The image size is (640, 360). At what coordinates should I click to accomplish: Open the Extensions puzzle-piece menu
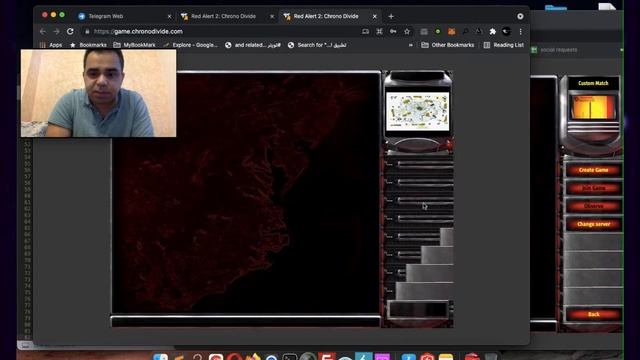(493, 31)
